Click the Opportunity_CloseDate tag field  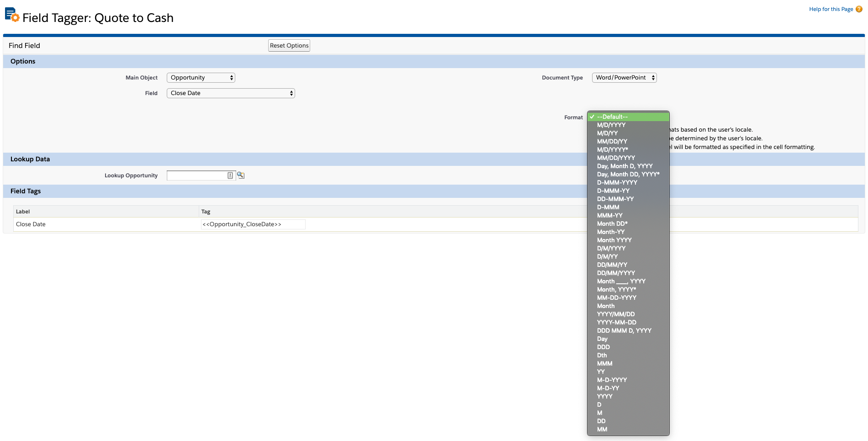(x=253, y=224)
